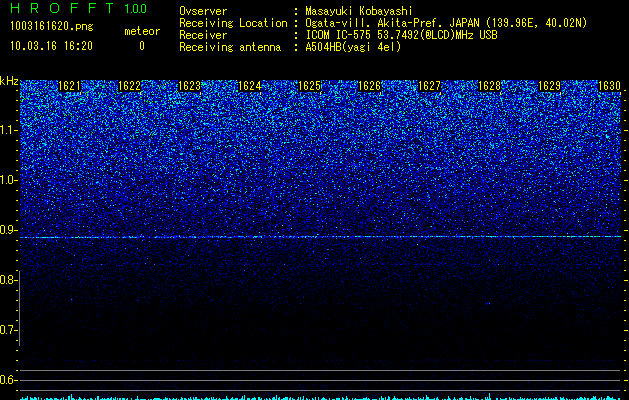
Task: Click the Receiving antenna field label
Action: [x=230, y=47]
